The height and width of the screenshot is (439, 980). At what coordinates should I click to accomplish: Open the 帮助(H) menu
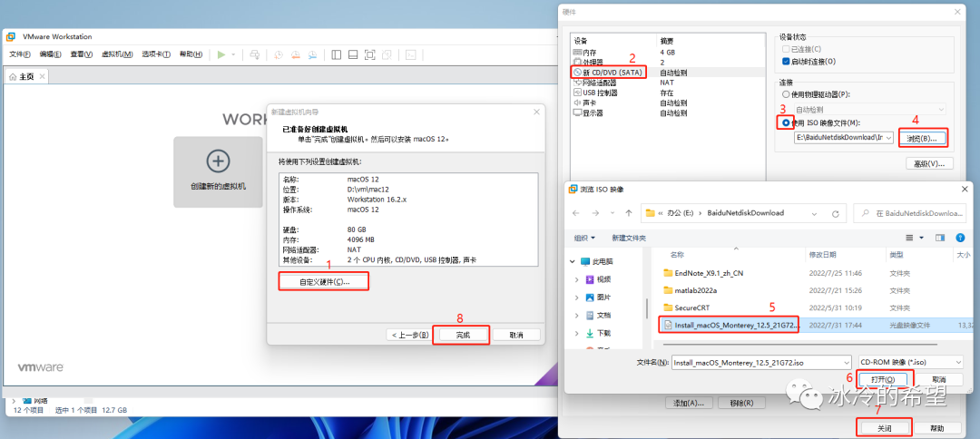191,54
